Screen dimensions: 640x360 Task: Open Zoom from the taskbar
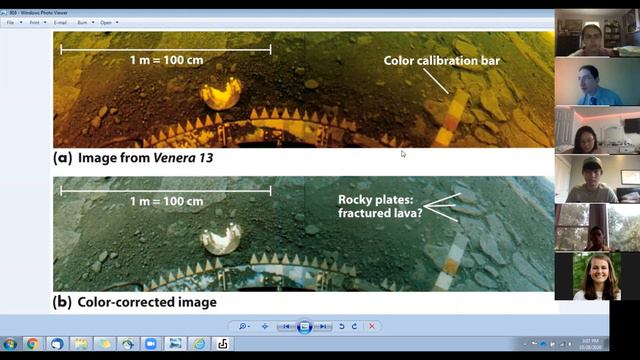click(151, 344)
